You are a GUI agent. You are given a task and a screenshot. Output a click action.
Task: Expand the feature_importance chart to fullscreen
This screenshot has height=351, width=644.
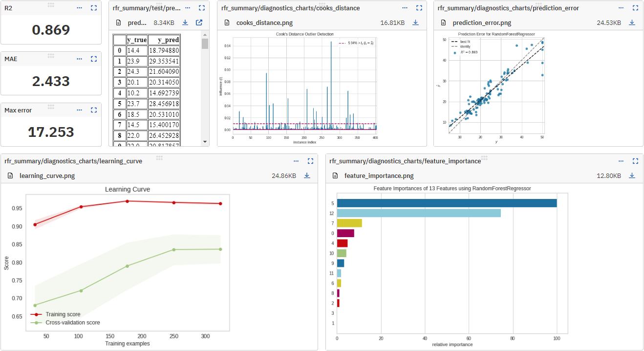[x=635, y=160]
